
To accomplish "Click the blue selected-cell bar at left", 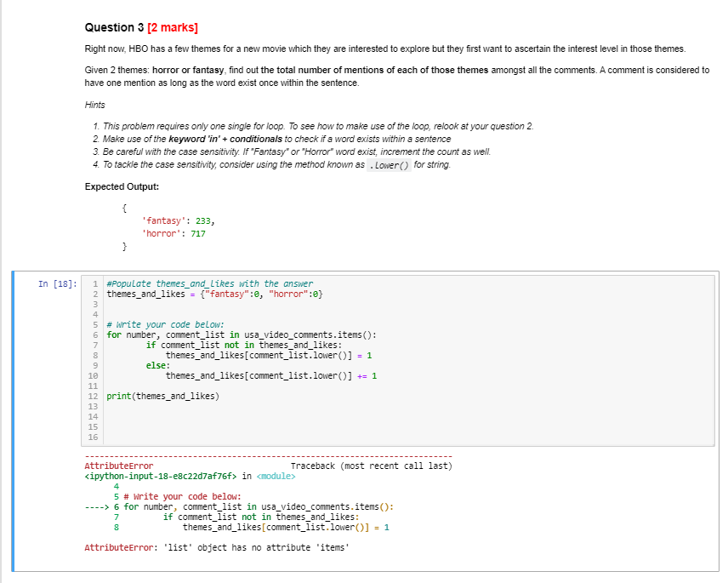I will pyautogui.click(x=13, y=421).
